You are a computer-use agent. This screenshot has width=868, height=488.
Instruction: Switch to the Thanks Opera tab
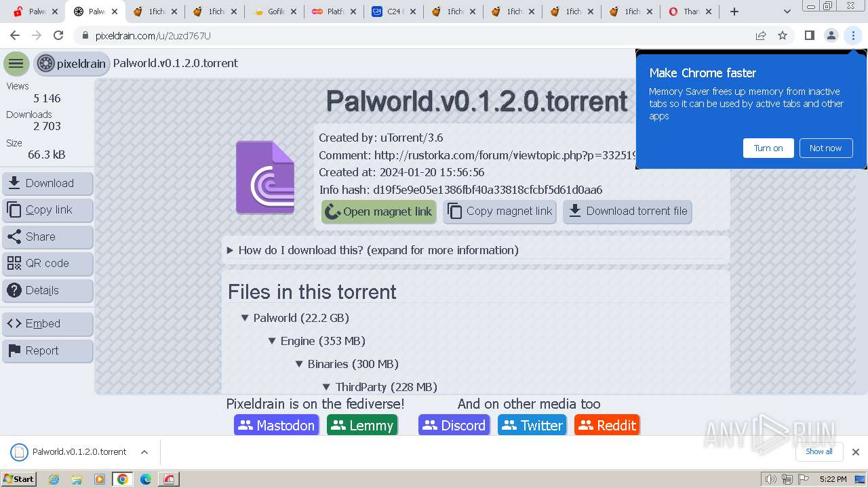(691, 12)
